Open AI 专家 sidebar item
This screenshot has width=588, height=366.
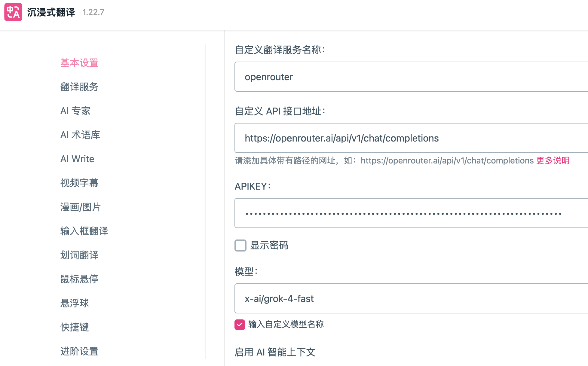click(x=75, y=111)
